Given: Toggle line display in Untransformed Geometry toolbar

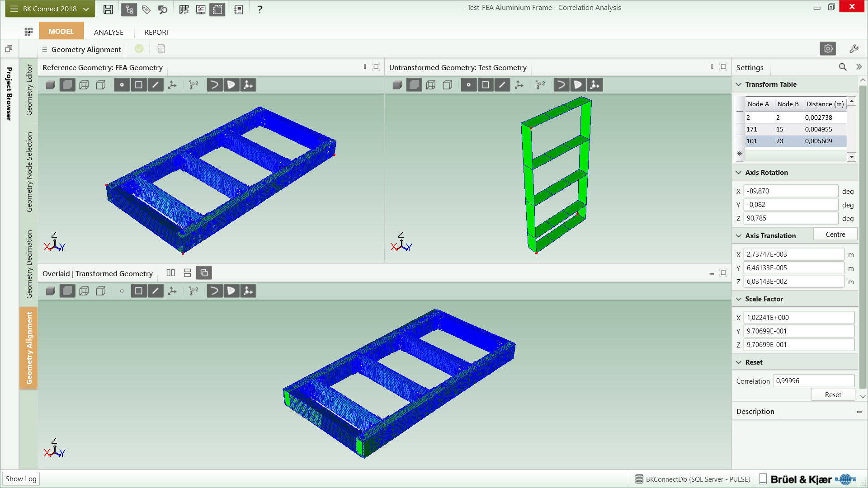Looking at the screenshot, I should (502, 84).
